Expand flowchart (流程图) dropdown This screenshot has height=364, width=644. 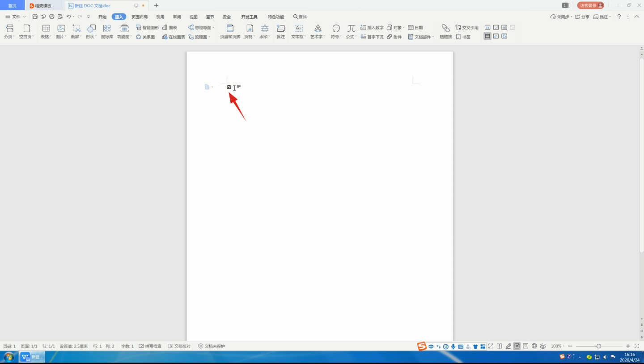point(199,37)
